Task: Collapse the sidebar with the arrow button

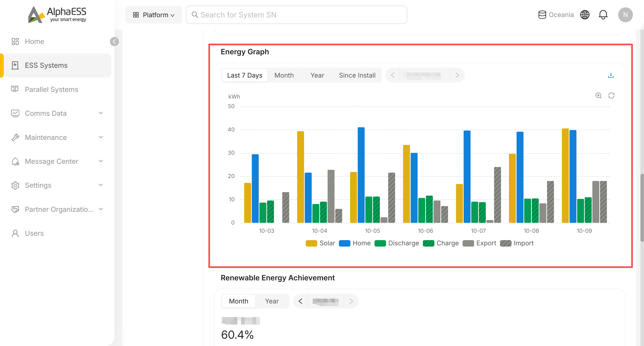Action: point(114,42)
